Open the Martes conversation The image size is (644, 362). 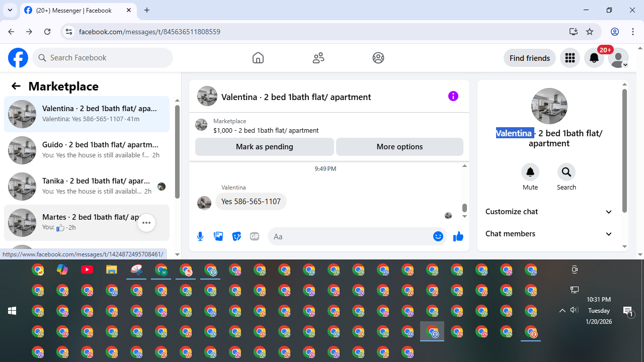pyautogui.click(x=87, y=223)
